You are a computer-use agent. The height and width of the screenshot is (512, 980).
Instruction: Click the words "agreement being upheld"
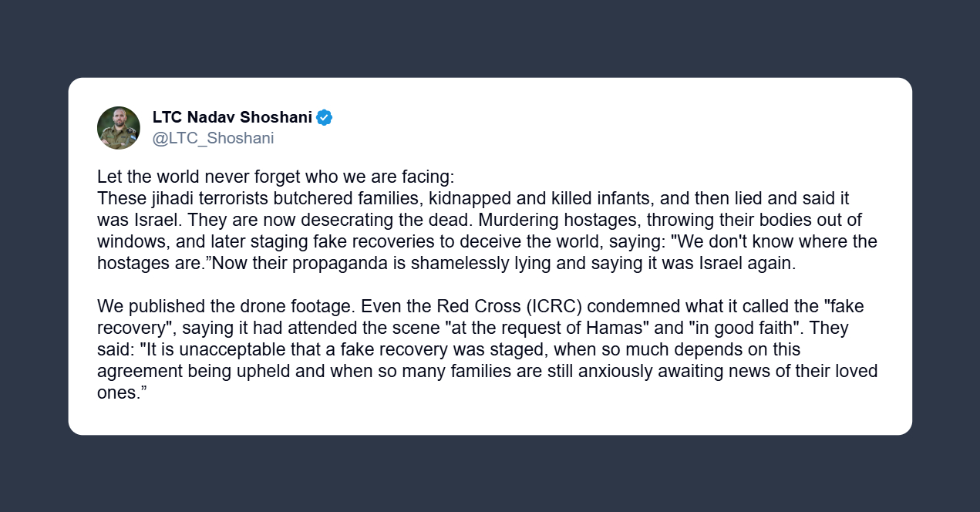pyautogui.click(x=188, y=371)
